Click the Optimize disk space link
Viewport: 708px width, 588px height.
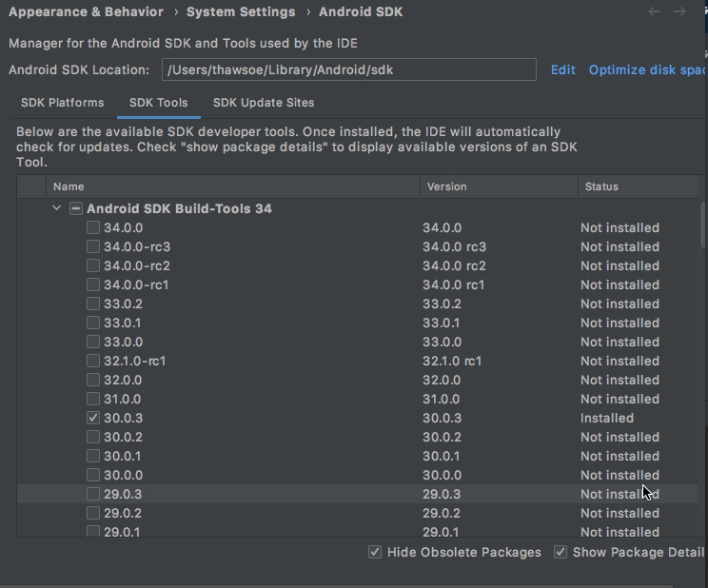click(647, 69)
